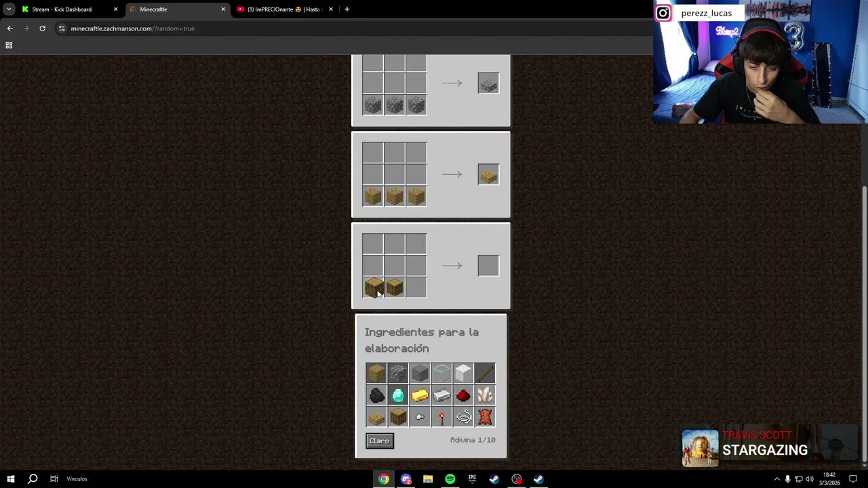Pick the diamond ingredient
This screenshot has width=868, height=488.
click(398, 394)
